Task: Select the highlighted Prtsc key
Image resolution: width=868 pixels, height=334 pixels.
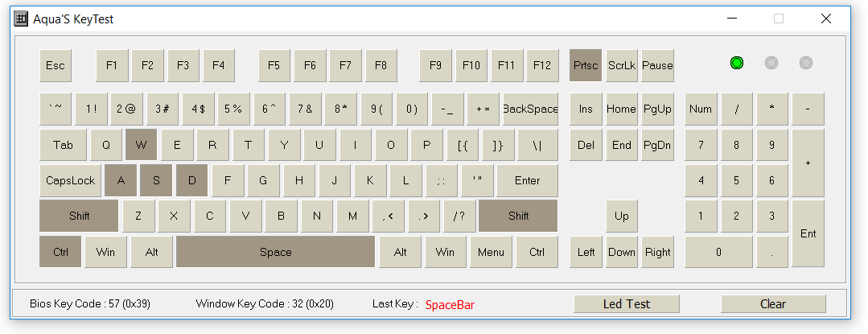Action: [586, 65]
